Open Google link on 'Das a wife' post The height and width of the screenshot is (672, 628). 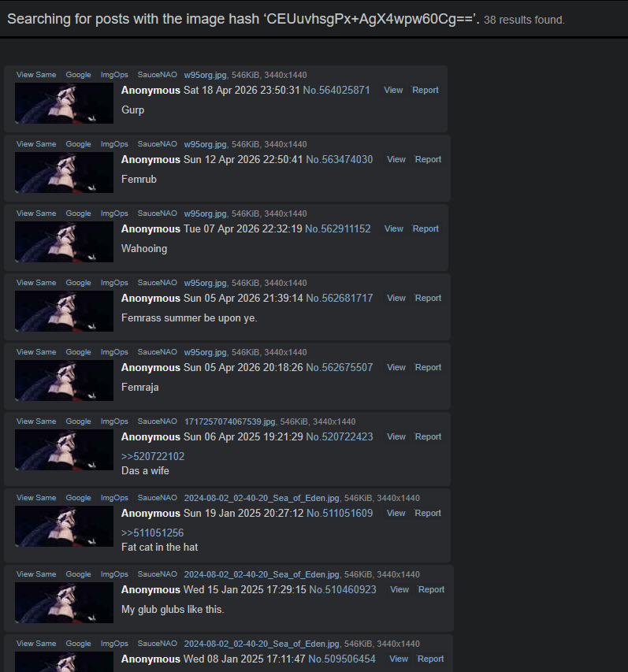point(78,421)
